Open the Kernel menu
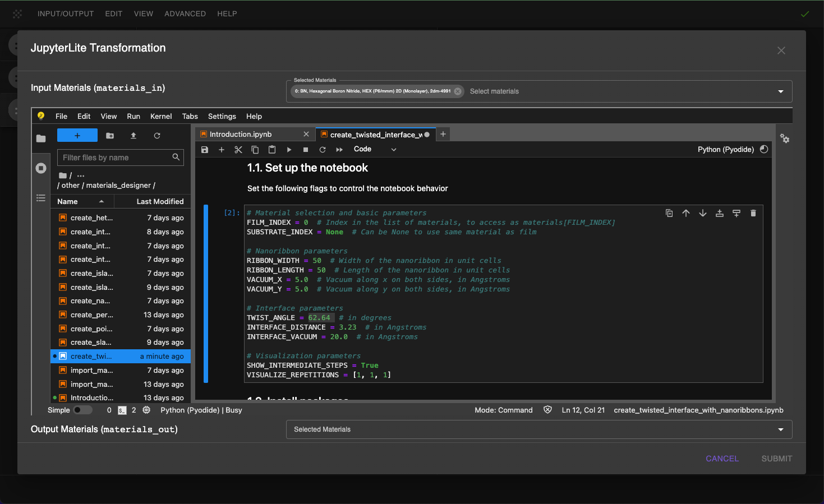Image resolution: width=824 pixels, height=504 pixels. point(161,116)
